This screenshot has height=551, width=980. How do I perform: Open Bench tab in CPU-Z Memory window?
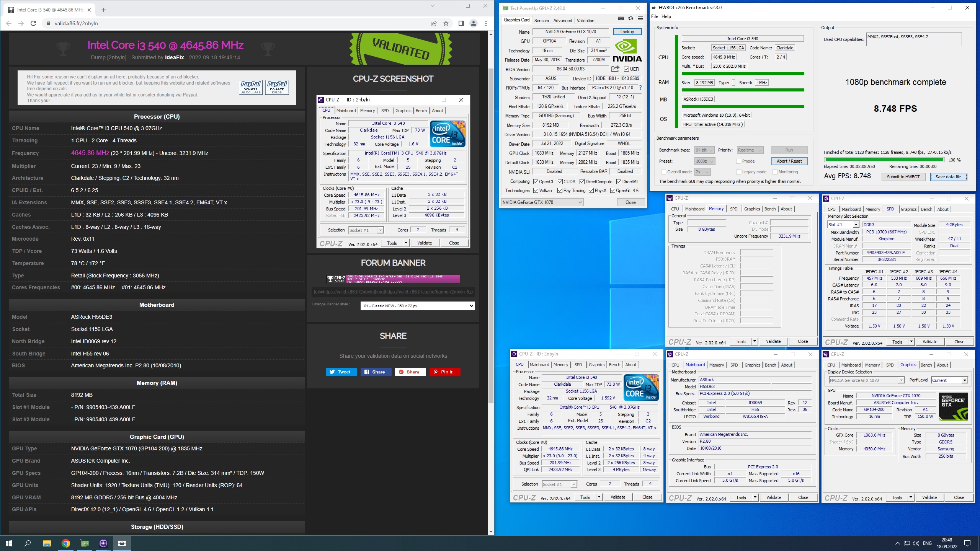770,209
